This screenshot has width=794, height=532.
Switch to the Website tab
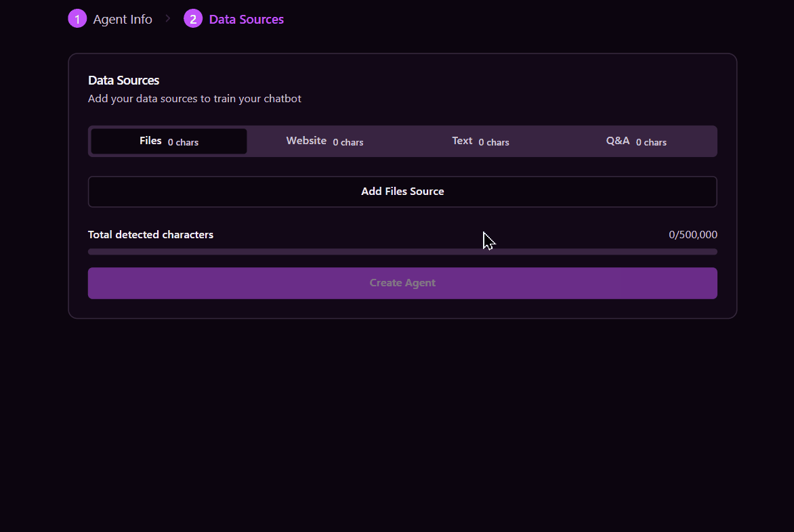[325, 141]
